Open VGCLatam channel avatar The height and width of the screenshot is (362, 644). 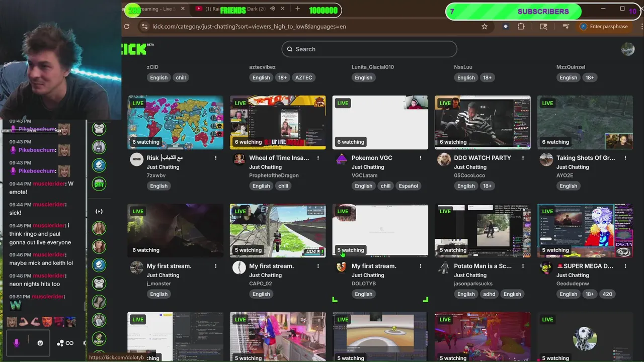coord(342,159)
